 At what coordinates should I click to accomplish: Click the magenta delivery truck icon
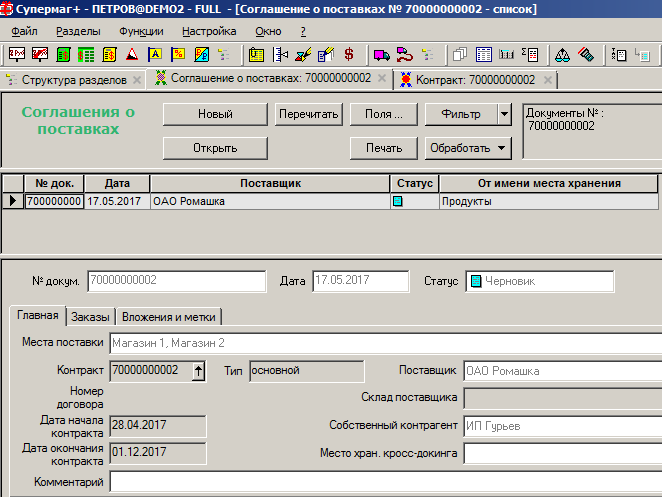pyautogui.click(x=382, y=55)
